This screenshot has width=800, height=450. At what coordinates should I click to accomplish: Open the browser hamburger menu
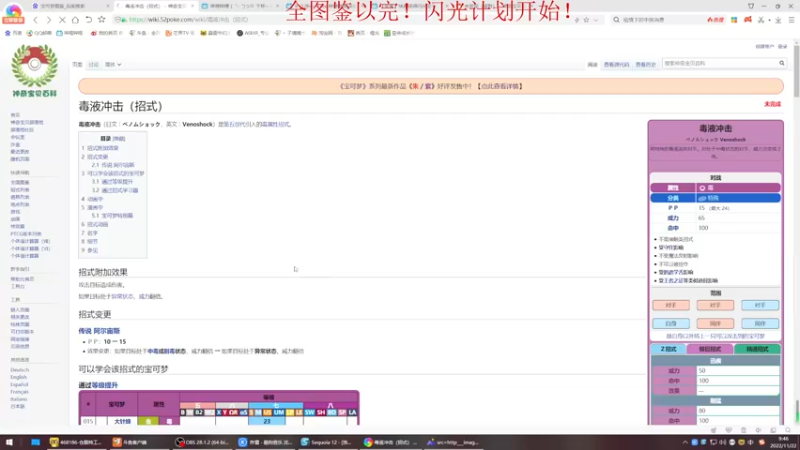(x=791, y=20)
